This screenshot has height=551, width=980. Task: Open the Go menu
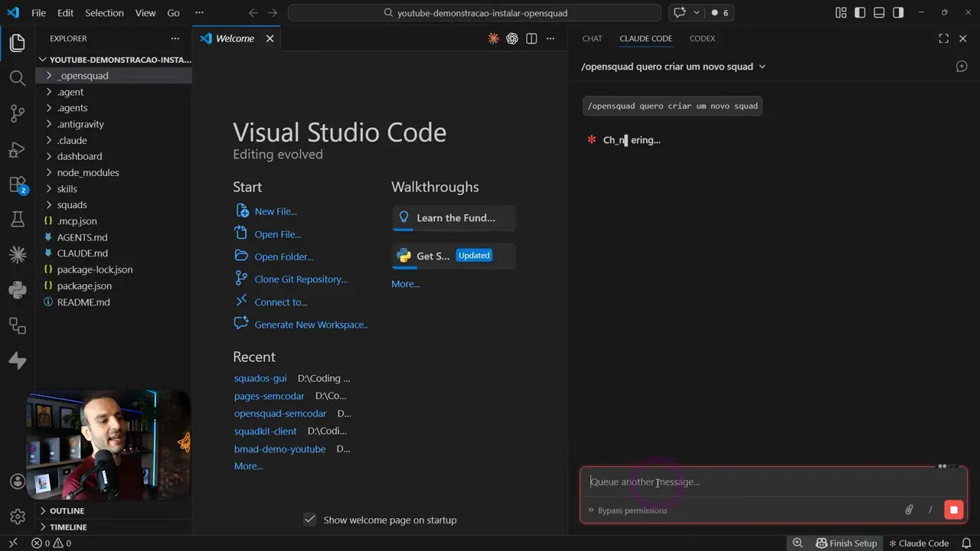tap(173, 12)
